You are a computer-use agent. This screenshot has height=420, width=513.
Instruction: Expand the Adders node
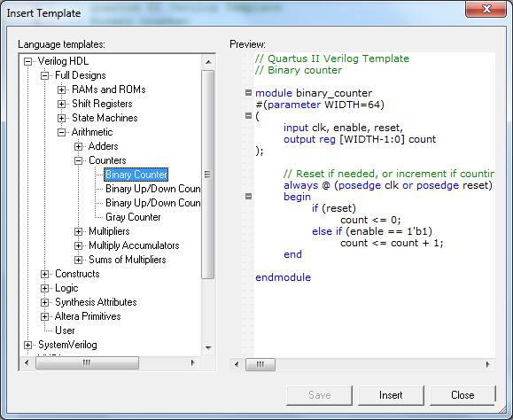78,146
